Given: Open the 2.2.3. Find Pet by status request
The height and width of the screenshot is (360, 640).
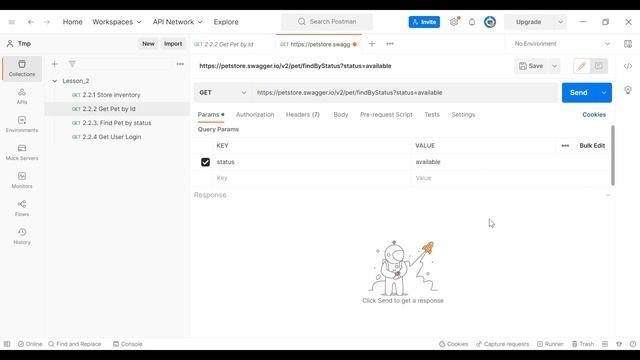Looking at the screenshot, I should [117, 123].
